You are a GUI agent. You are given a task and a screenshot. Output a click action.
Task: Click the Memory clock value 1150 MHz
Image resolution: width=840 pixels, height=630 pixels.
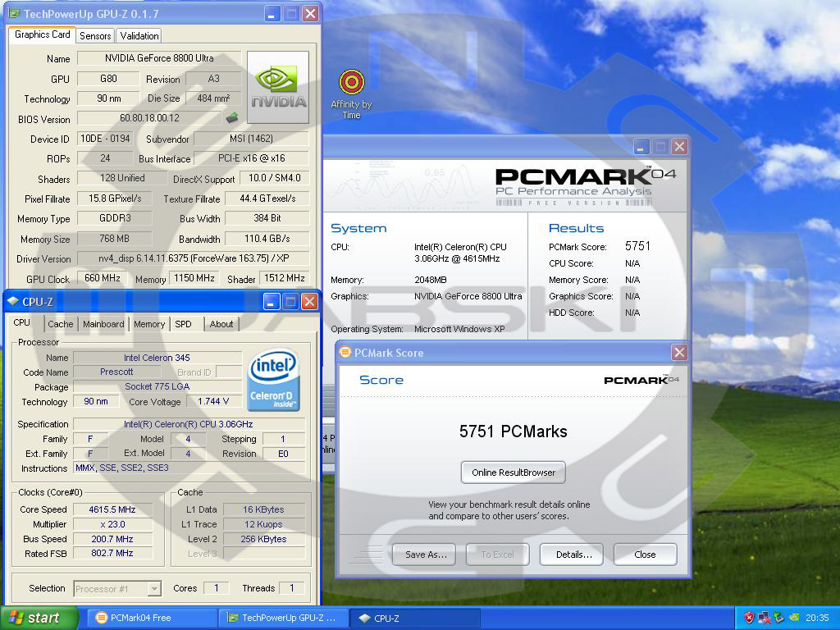pos(194,278)
